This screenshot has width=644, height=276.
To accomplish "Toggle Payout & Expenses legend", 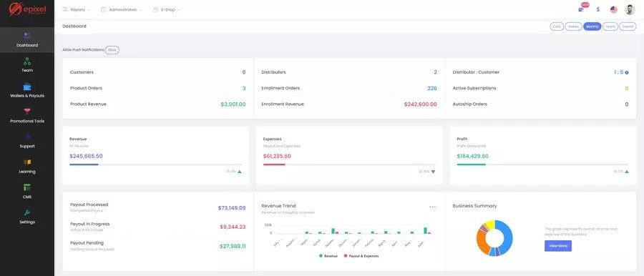I will click(361, 256).
